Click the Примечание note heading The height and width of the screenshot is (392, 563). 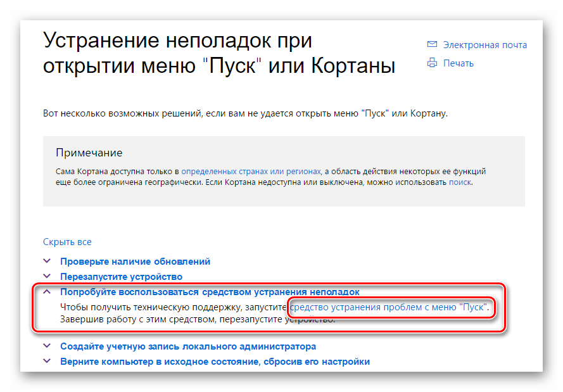89,153
